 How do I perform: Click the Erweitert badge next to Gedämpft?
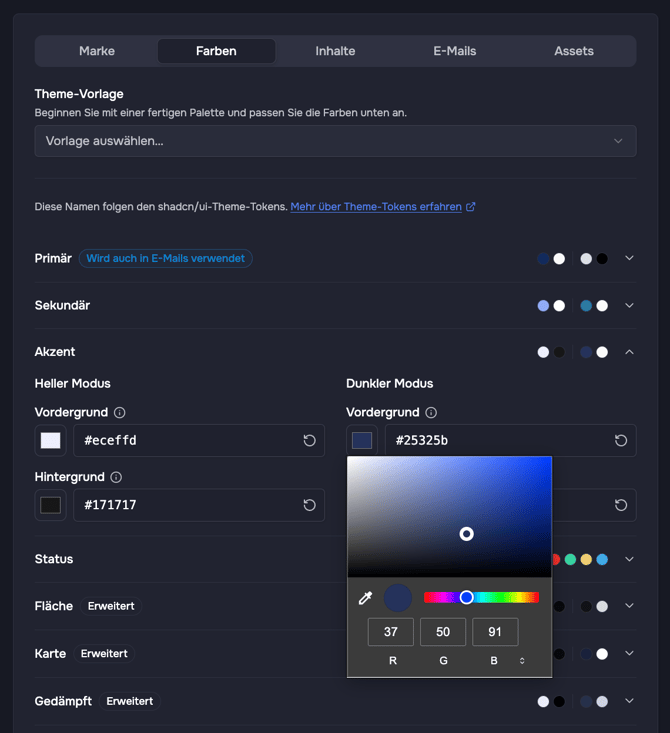click(x=130, y=701)
